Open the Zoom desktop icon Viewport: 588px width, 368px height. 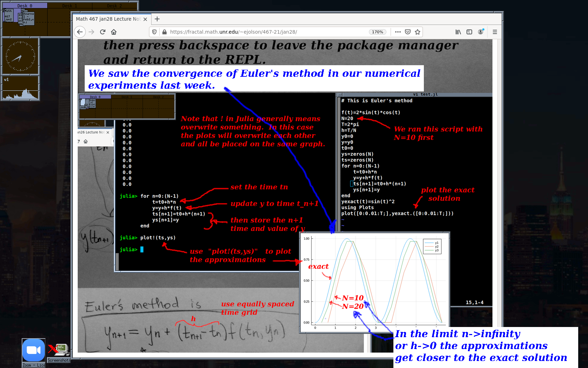coord(34,350)
